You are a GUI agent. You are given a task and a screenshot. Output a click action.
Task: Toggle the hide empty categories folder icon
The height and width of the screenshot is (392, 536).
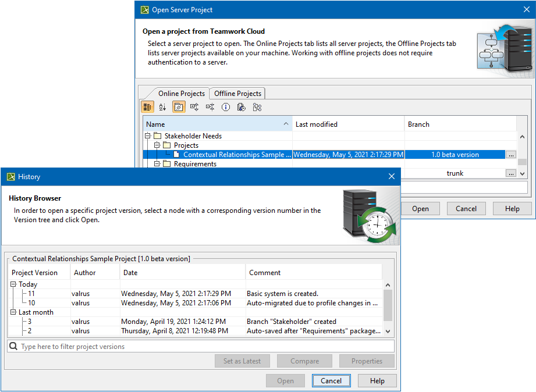click(179, 107)
